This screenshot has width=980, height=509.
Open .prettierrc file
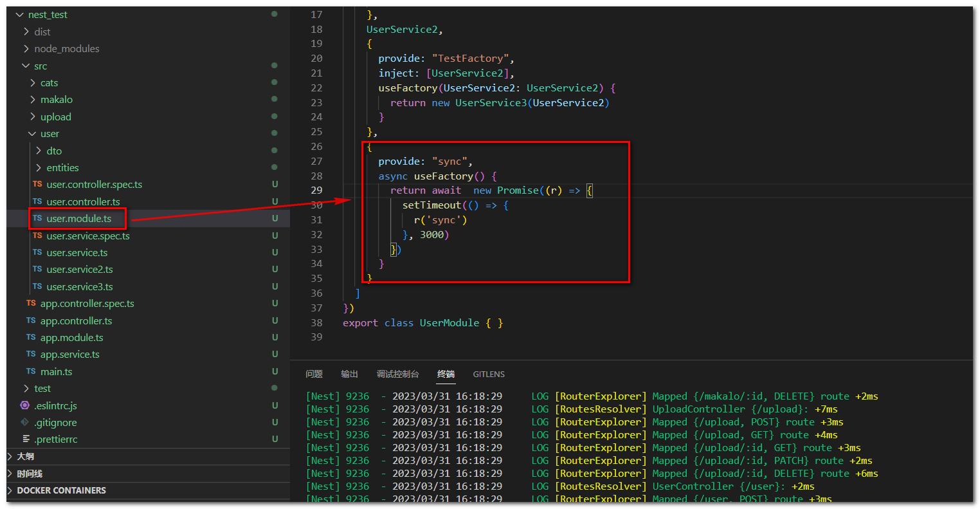pyautogui.click(x=55, y=440)
